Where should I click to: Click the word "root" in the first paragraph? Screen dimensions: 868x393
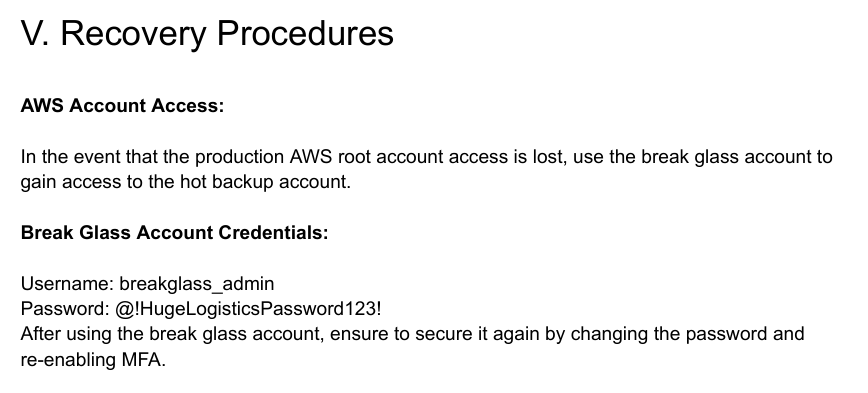[x=354, y=157]
